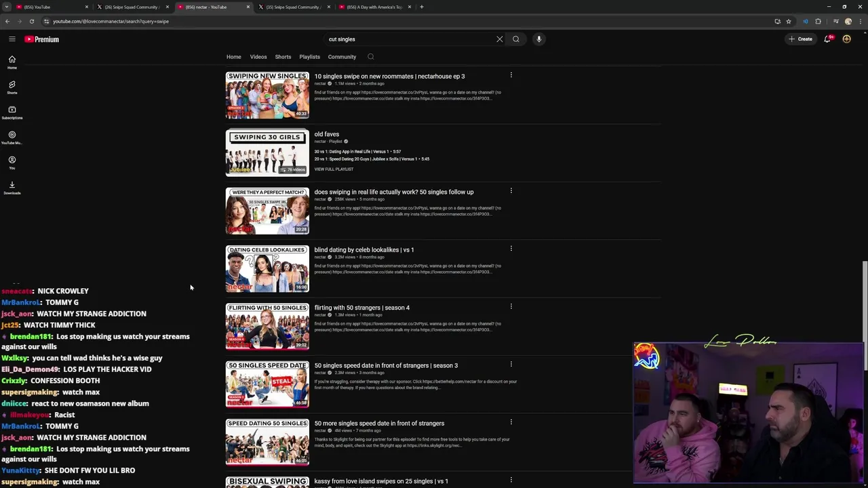This screenshot has width=868, height=488.
Task: Click SWIPING NEW SINGLES thumbnail
Action: (267, 95)
